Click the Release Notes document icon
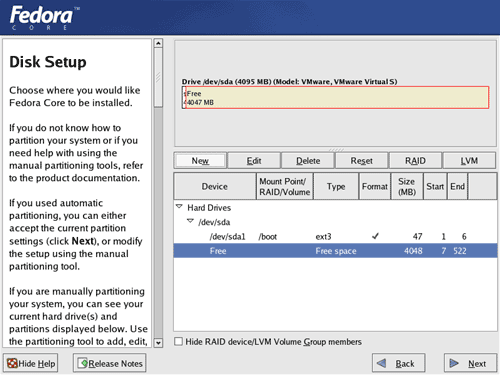 (x=83, y=363)
